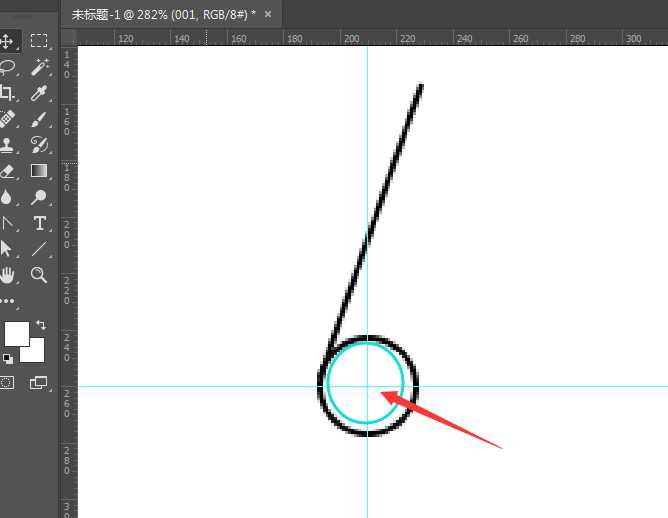Choose the Magic Wand tool
This screenshot has height=518, width=668.
tap(39, 67)
